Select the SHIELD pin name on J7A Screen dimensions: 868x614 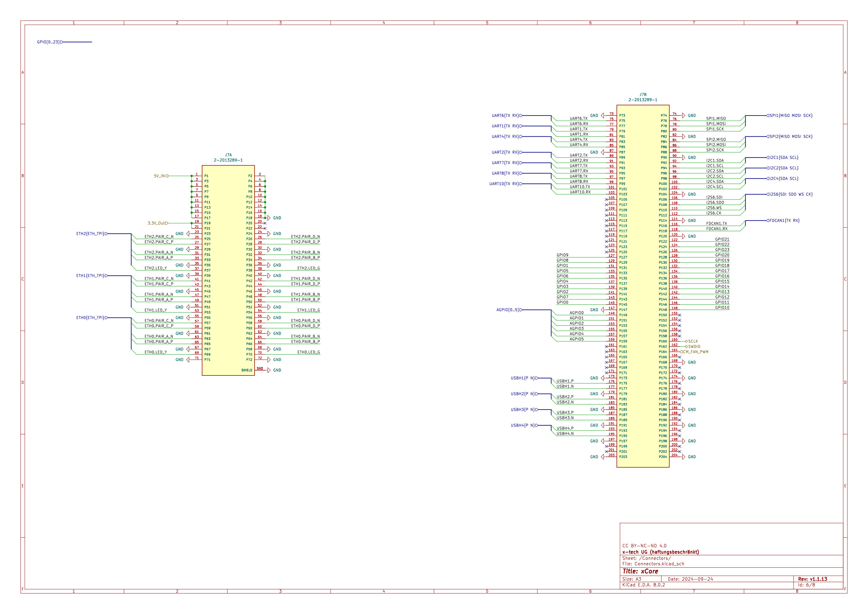247,370
